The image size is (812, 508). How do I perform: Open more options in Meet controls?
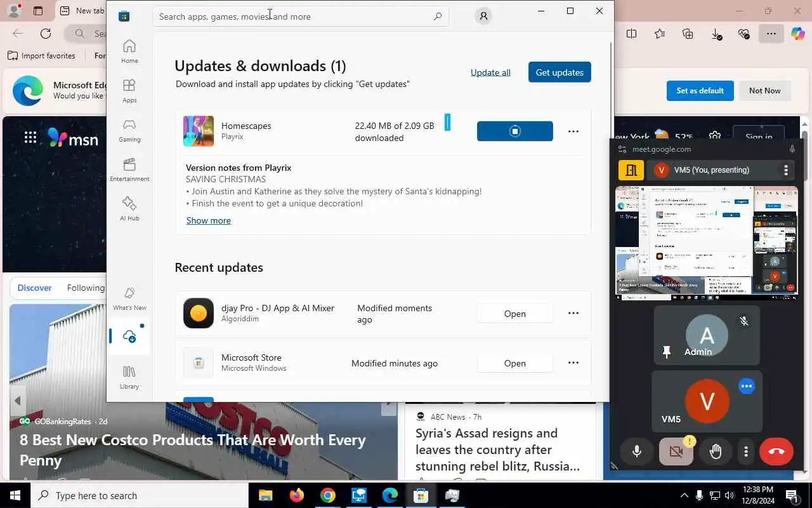tap(746, 451)
